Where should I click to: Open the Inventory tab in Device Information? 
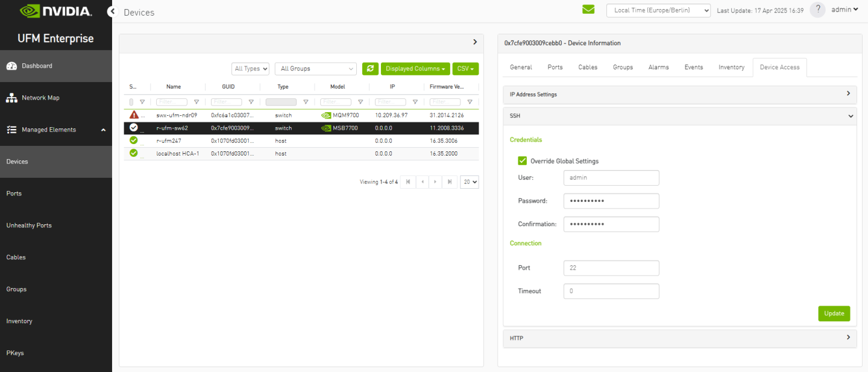click(731, 68)
